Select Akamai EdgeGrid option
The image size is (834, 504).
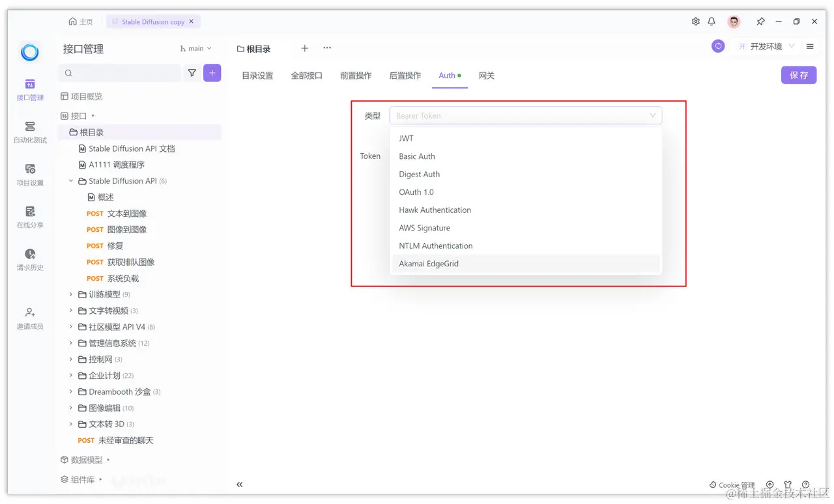[x=526, y=264]
